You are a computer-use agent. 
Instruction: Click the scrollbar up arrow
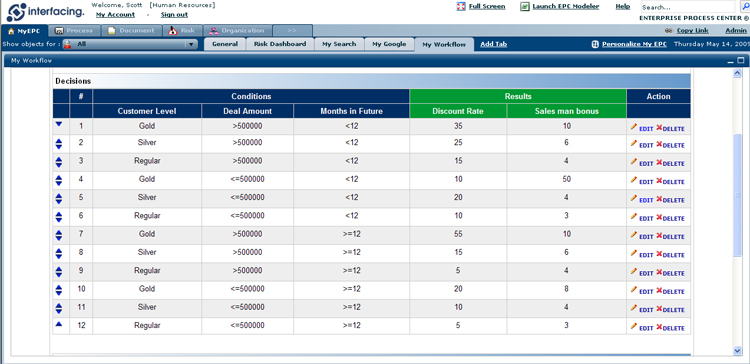click(x=737, y=73)
